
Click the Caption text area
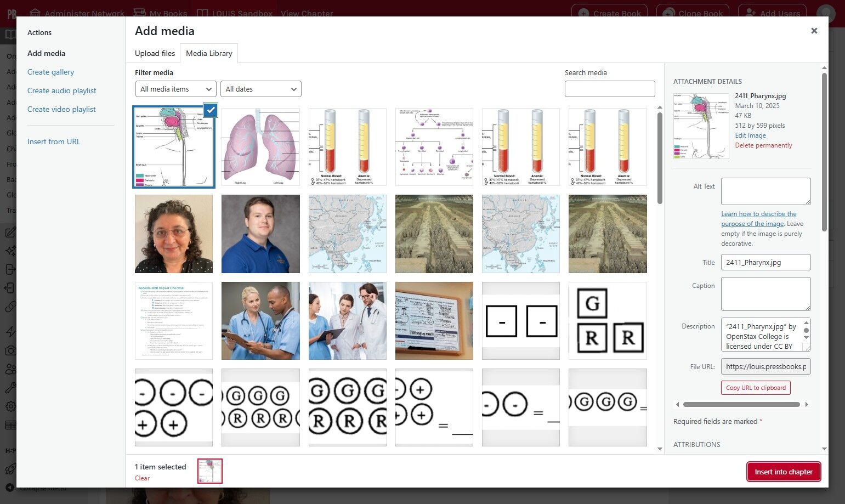click(x=766, y=294)
